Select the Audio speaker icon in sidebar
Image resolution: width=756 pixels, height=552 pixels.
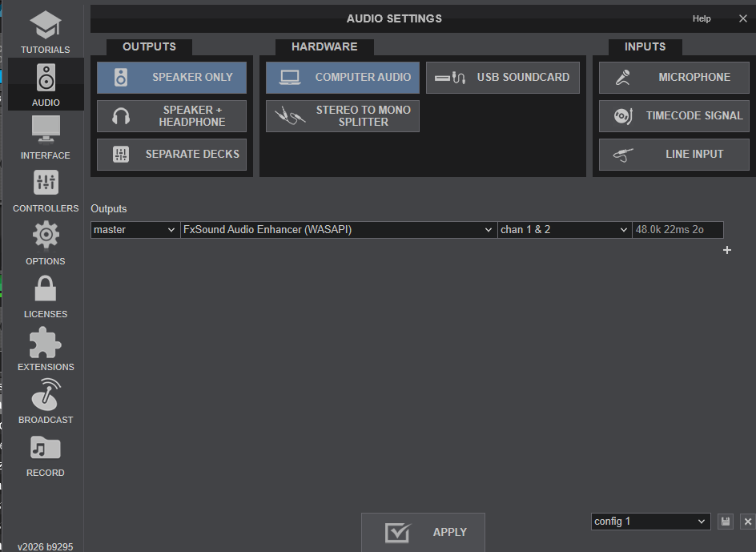(46, 78)
